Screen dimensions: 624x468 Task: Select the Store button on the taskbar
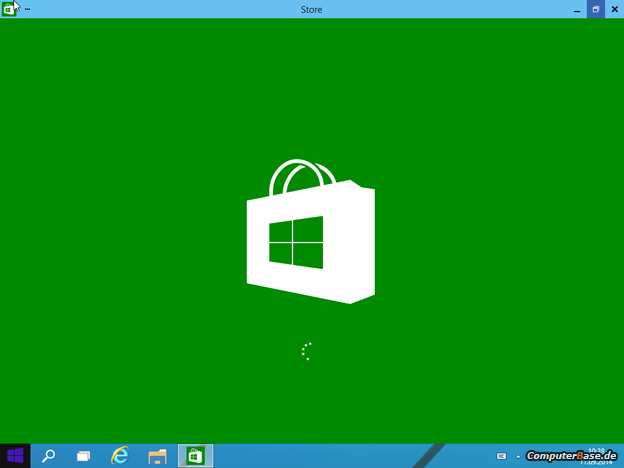click(195, 456)
